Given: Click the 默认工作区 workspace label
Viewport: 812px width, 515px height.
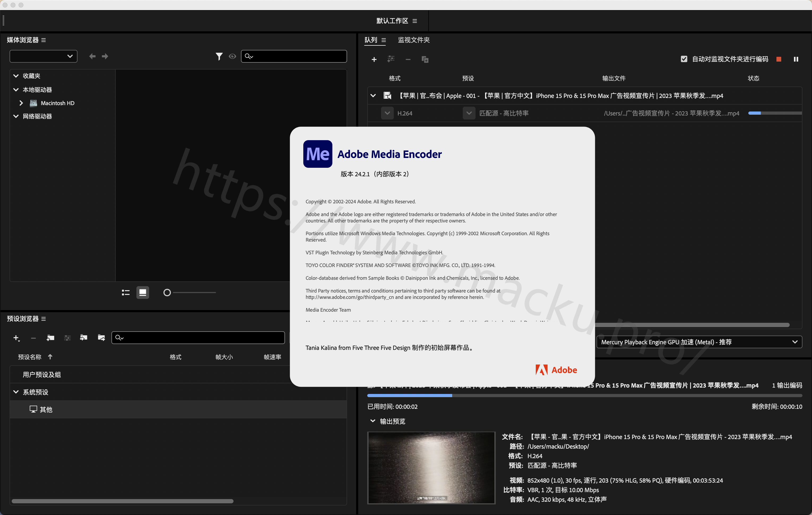Looking at the screenshot, I should click(x=392, y=21).
